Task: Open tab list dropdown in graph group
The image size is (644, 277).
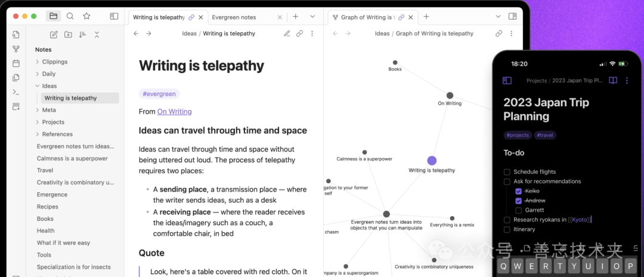Action: point(498,17)
